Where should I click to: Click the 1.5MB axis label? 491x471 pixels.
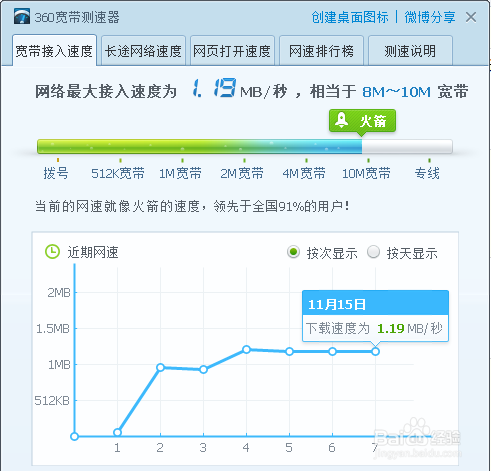click(53, 329)
